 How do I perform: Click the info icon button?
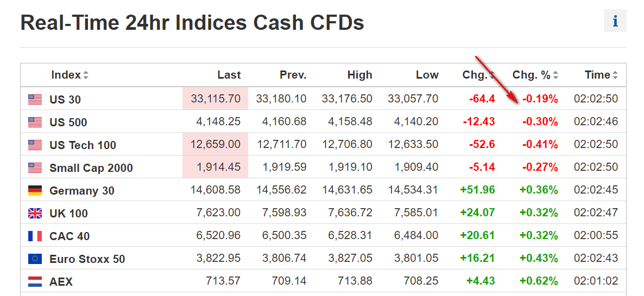tap(615, 21)
